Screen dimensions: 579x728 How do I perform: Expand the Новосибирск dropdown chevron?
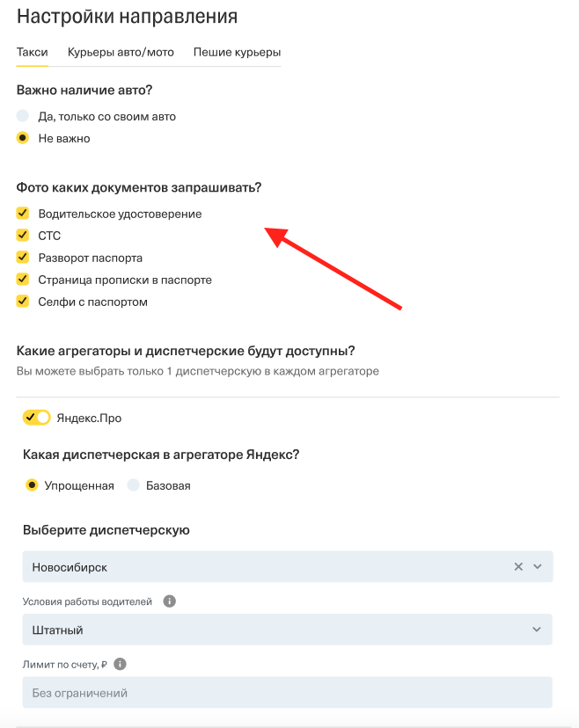[x=538, y=567]
